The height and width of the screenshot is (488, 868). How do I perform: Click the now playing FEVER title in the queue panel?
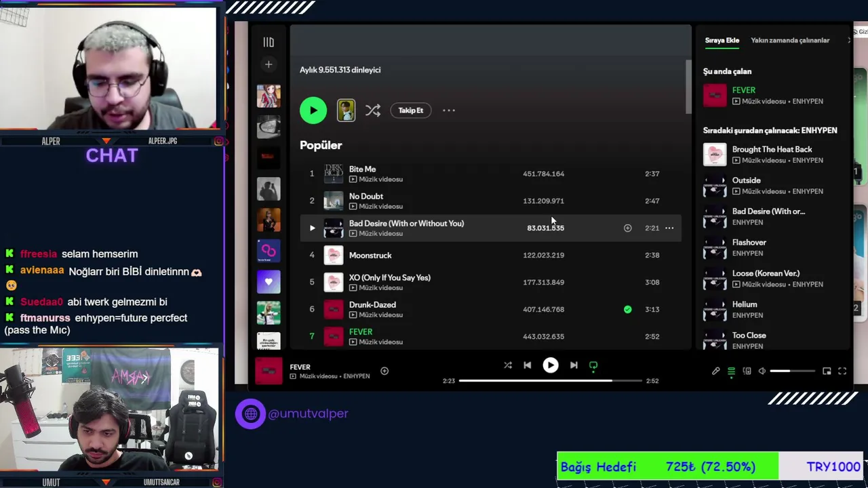pyautogui.click(x=743, y=89)
